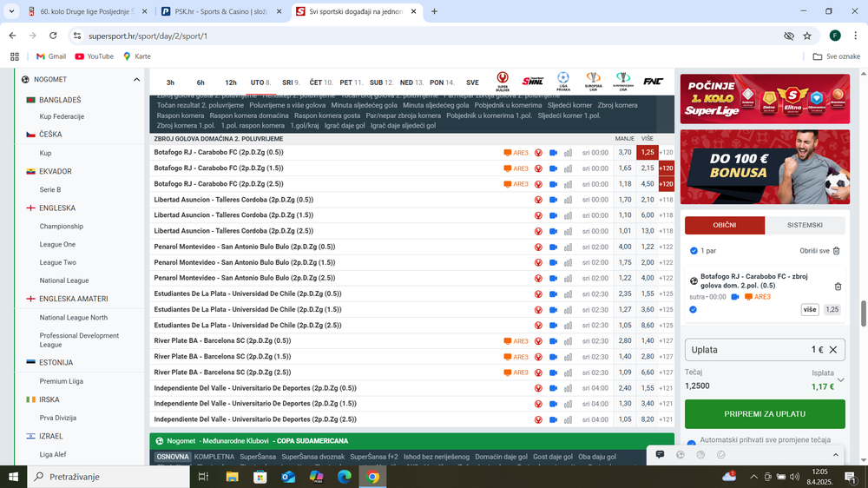Viewport: 868px width, 488px height.
Task: Bookmark this page with star icon
Action: [x=807, y=36]
